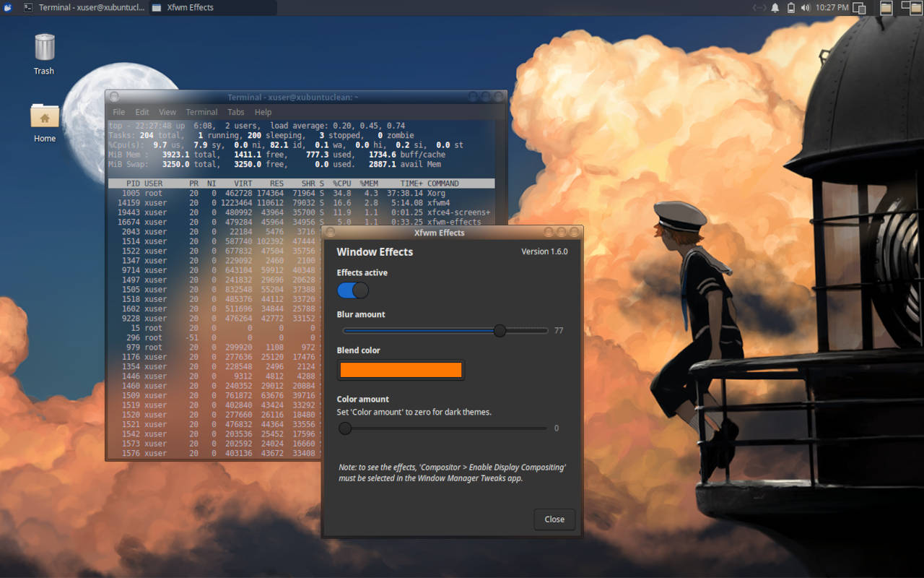Click the xfce4-screens+ process name
Viewport: 924px width, 578px height.
[x=458, y=212]
